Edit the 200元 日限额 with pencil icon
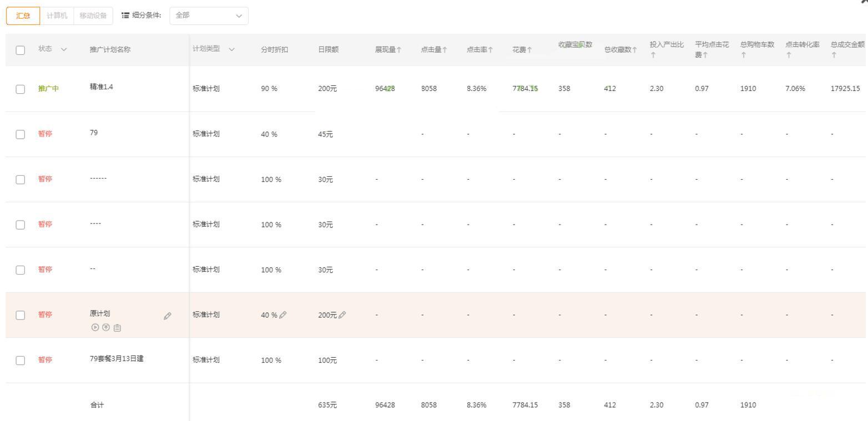The height and width of the screenshot is (421, 868). coord(344,315)
